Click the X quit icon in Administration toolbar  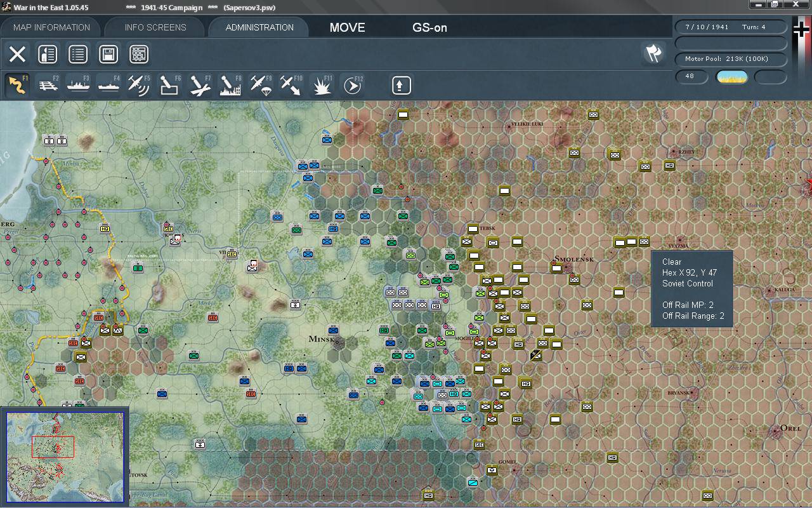coord(17,54)
